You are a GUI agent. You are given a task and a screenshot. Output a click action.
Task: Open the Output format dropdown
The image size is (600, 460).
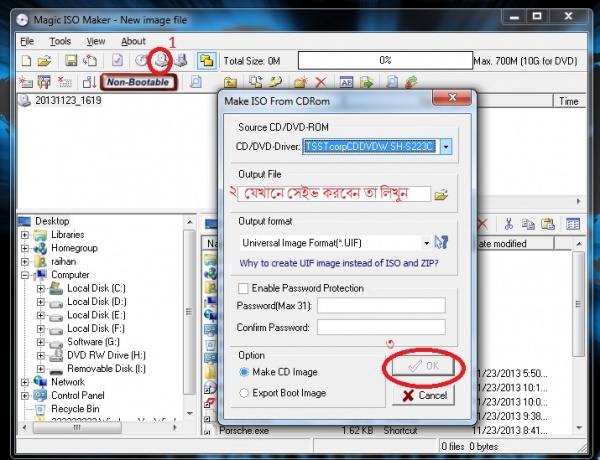tap(426, 243)
